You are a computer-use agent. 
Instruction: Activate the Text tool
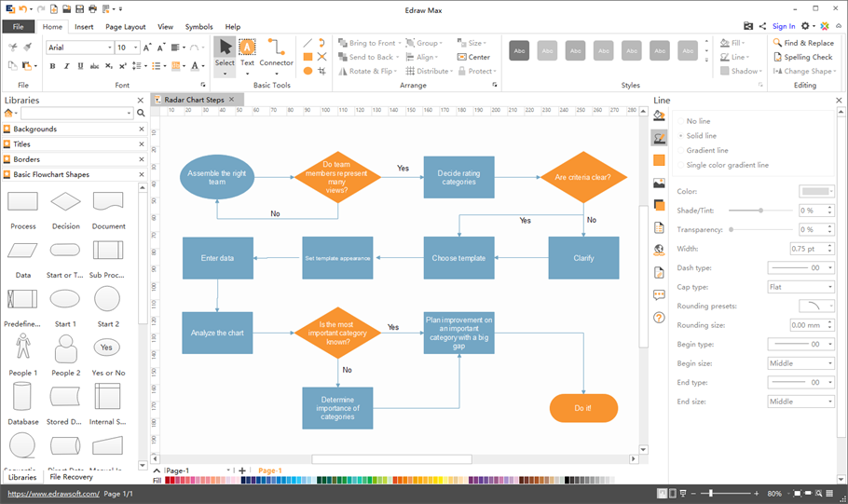247,52
